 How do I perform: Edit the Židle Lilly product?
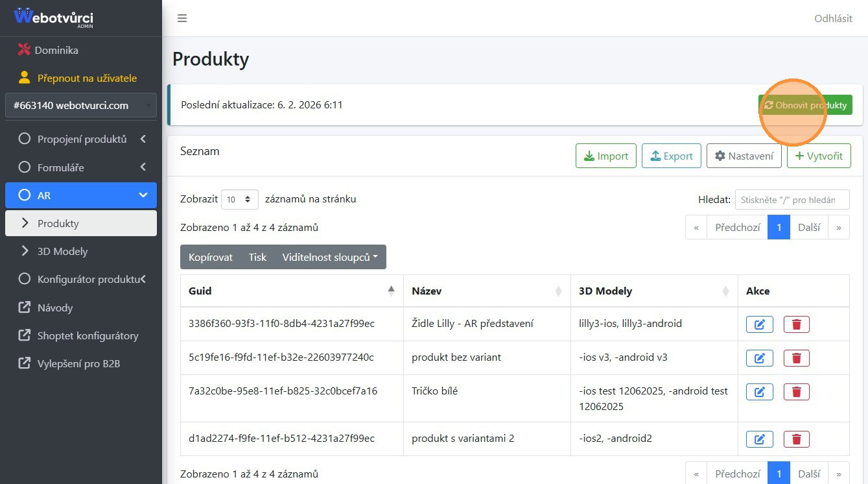click(760, 324)
